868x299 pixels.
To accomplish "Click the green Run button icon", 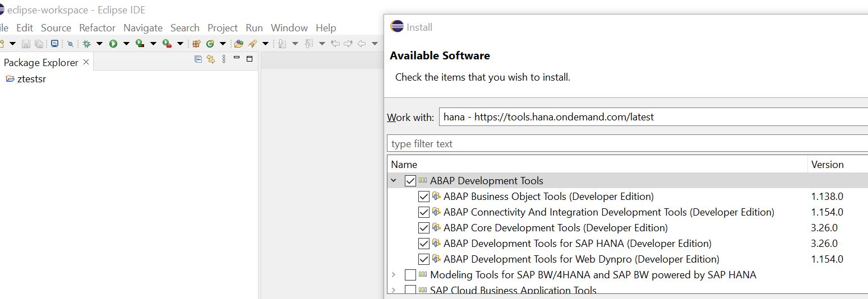I will click(x=113, y=44).
